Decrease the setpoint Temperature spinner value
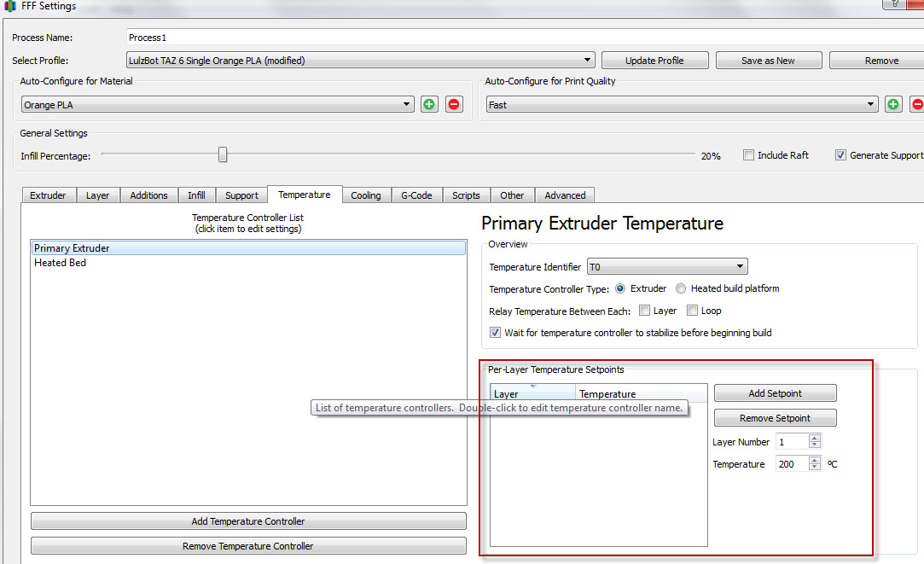Image resolution: width=924 pixels, height=564 pixels. pyautogui.click(x=815, y=468)
